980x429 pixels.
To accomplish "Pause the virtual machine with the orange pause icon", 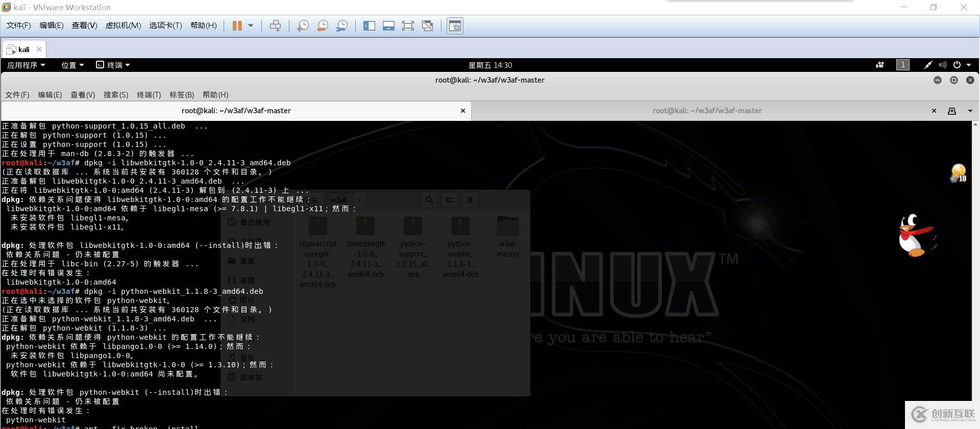I will (237, 26).
